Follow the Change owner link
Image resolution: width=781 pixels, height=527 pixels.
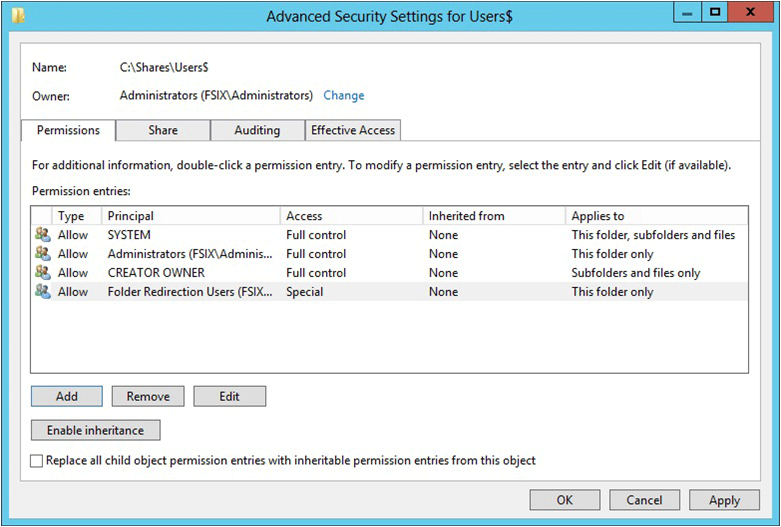point(344,96)
